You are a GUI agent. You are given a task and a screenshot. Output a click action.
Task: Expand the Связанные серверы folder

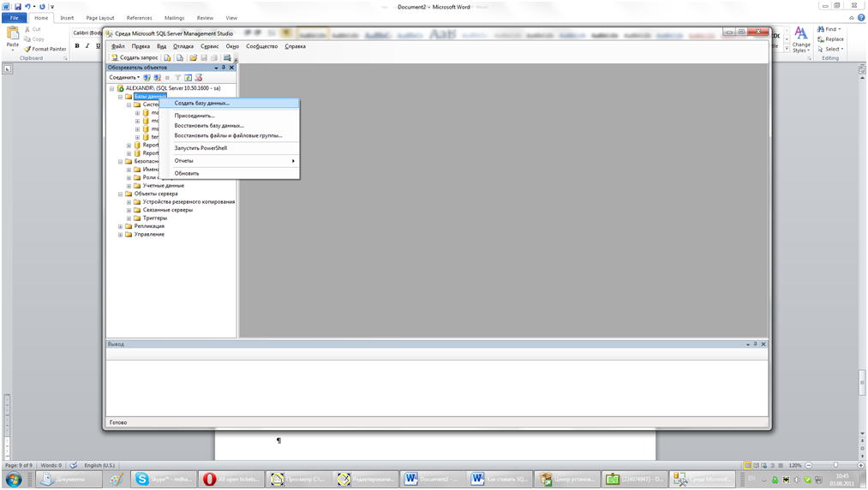(129, 211)
